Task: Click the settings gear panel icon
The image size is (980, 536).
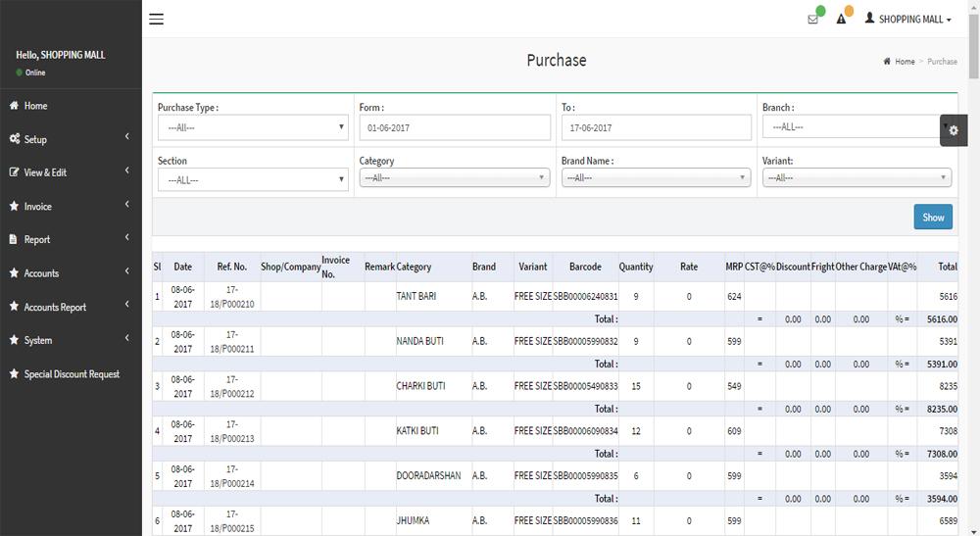Action: click(954, 129)
